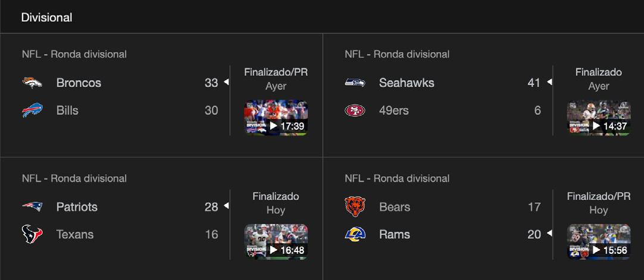Image resolution: width=644 pixels, height=280 pixels.
Task: Open NFL Ronda divisional label above Seahawks game
Action: (397, 54)
